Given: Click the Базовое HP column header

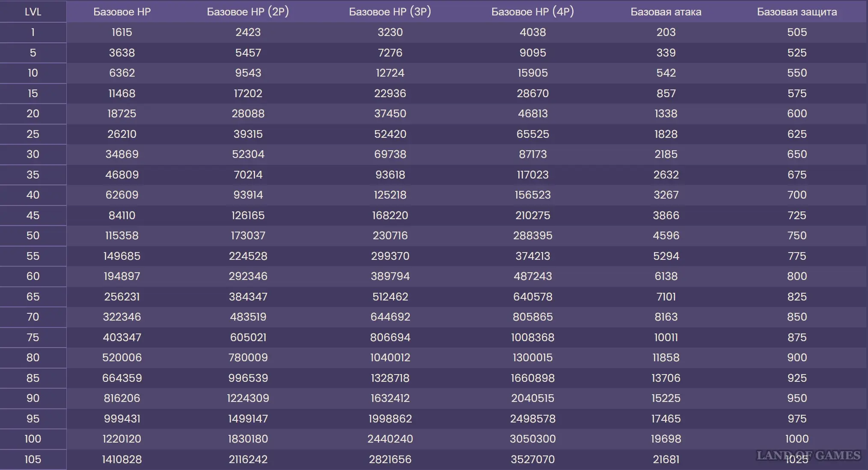Looking at the screenshot, I should [122, 12].
